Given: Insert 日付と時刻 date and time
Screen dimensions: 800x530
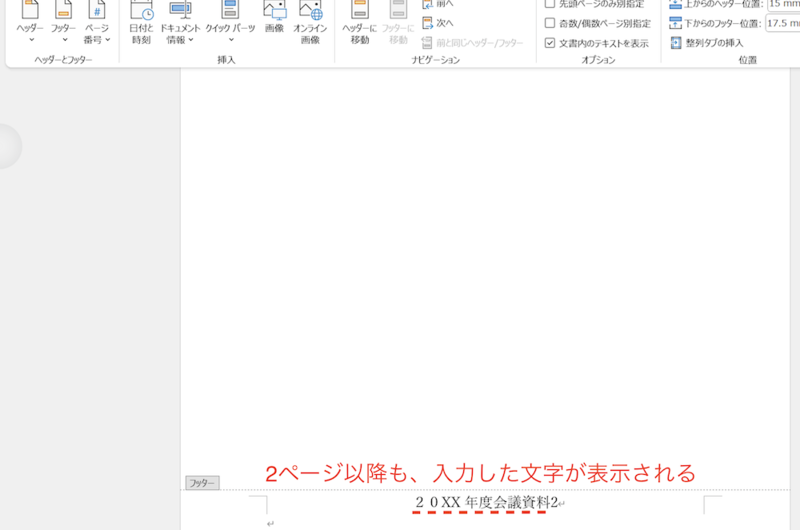Looking at the screenshot, I should tap(141, 22).
